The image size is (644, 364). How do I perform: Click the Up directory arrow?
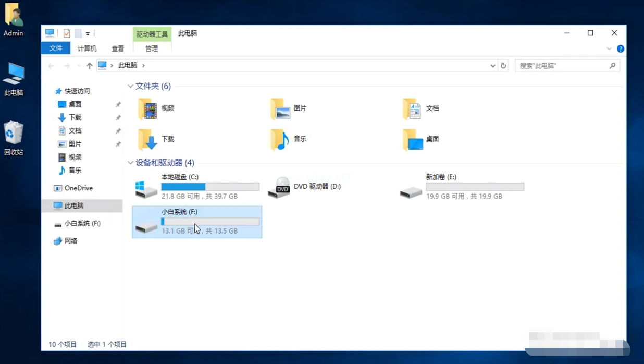pos(90,66)
